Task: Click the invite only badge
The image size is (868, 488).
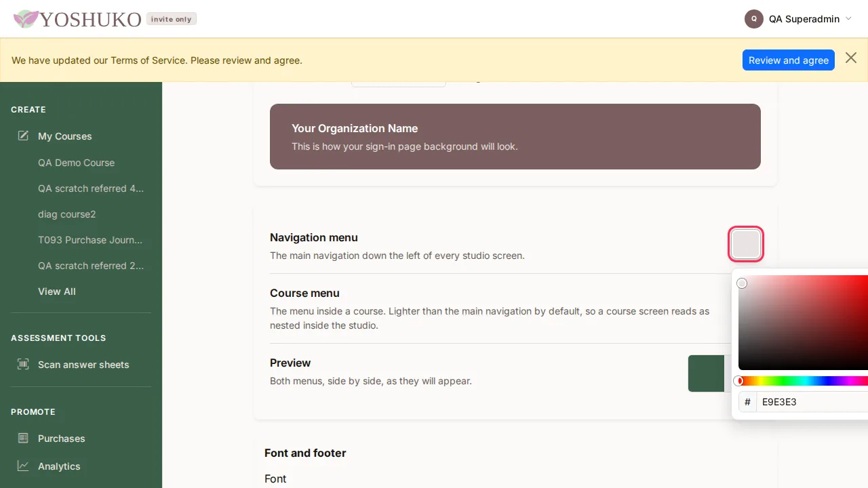Action: (x=172, y=19)
